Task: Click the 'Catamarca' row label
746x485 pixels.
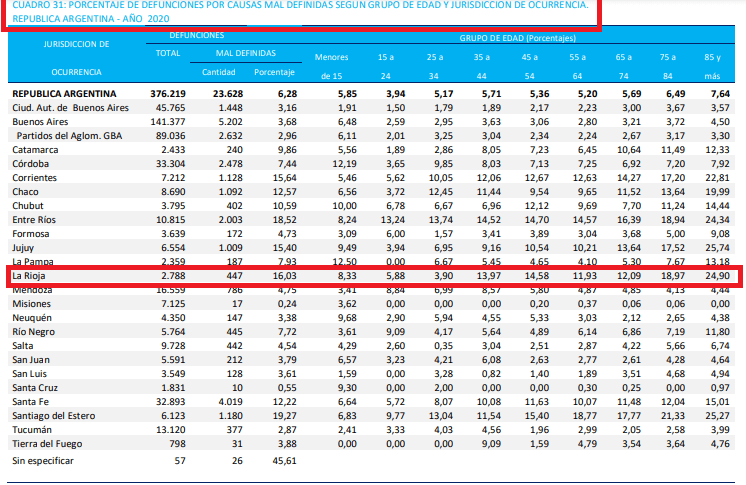Action: point(35,150)
